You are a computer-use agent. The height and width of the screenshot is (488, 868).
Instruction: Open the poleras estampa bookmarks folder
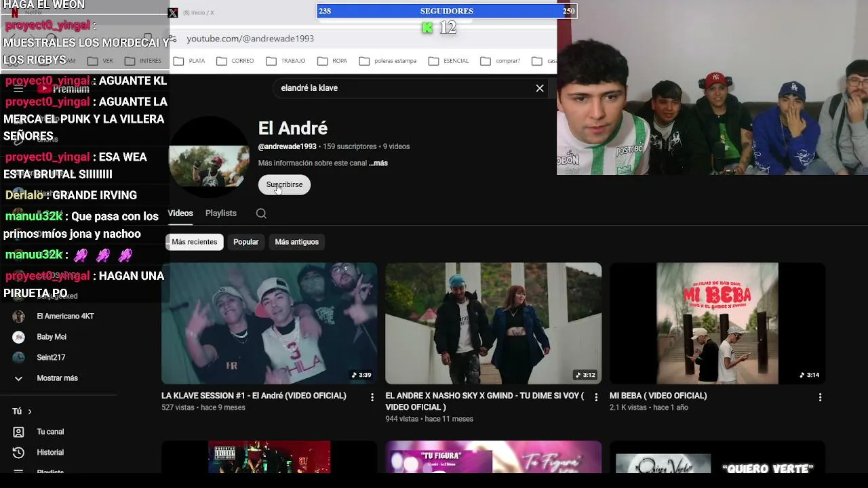coord(387,61)
